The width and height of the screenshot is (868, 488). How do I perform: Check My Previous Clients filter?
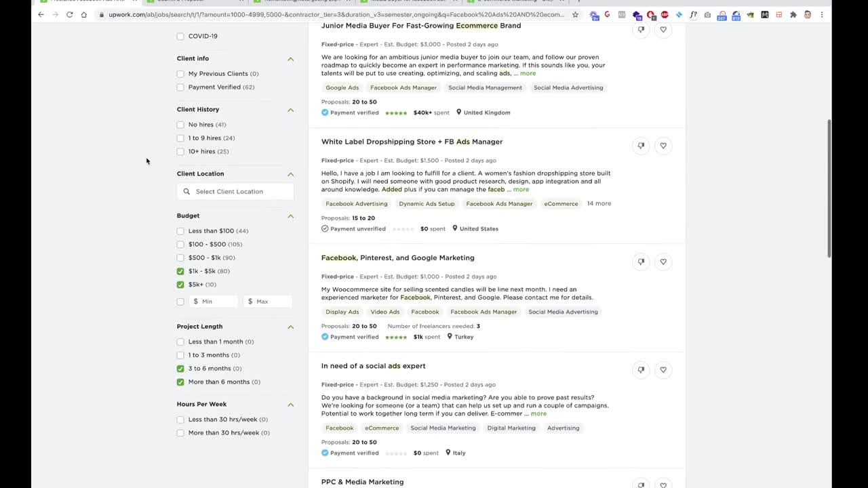point(180,74)
